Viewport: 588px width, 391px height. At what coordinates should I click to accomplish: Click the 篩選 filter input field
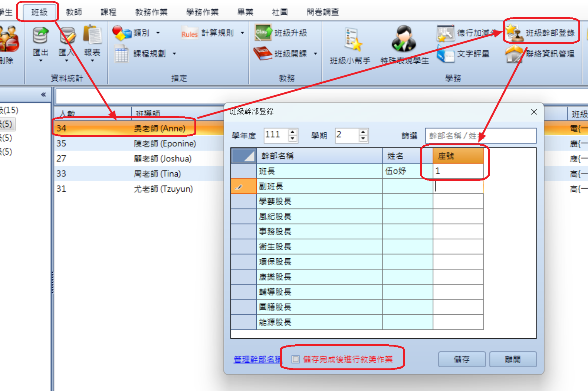(x=481, y=136)
